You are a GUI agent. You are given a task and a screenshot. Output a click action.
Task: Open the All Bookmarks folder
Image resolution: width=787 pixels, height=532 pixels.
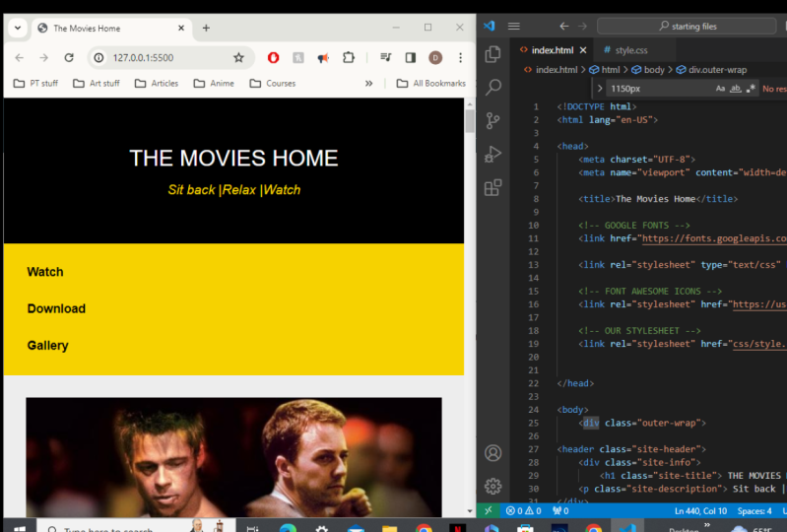tap(431, 84)
